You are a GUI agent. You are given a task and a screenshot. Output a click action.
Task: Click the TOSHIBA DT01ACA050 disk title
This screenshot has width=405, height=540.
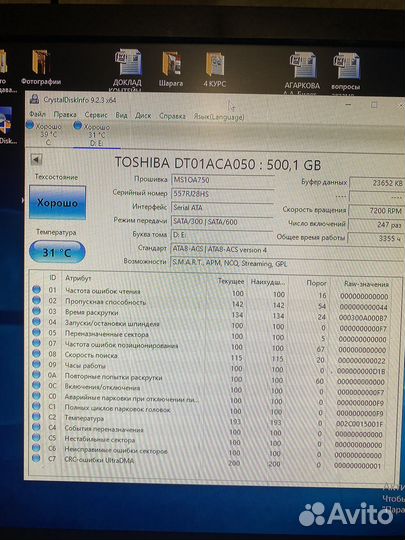[x=218, y=164]
